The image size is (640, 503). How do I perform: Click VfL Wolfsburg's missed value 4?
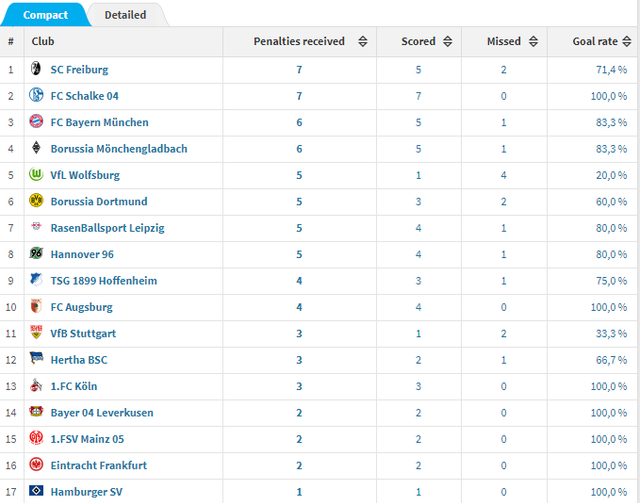tap(504, 175)
